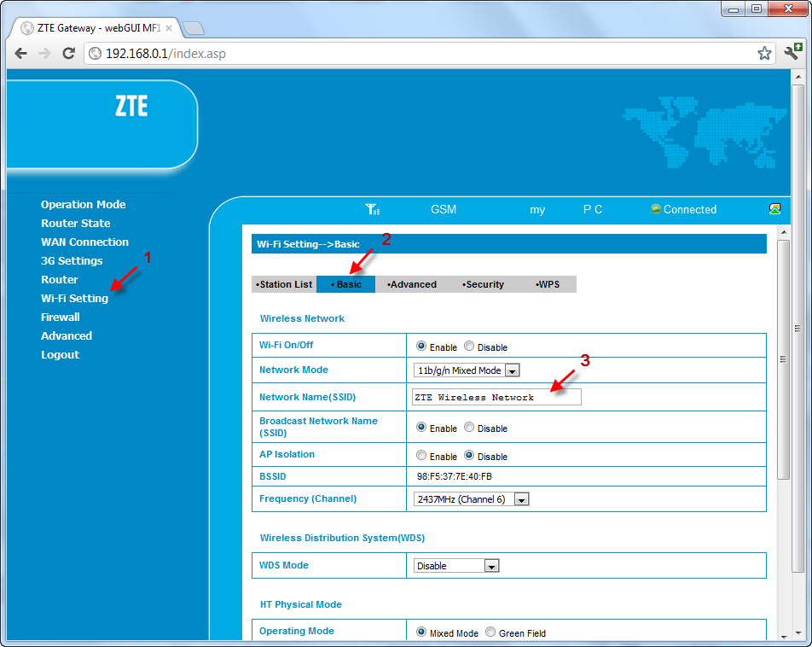
Task: Click the Wireless Distribution System(WDS) heading
Action: click(342, 538)
